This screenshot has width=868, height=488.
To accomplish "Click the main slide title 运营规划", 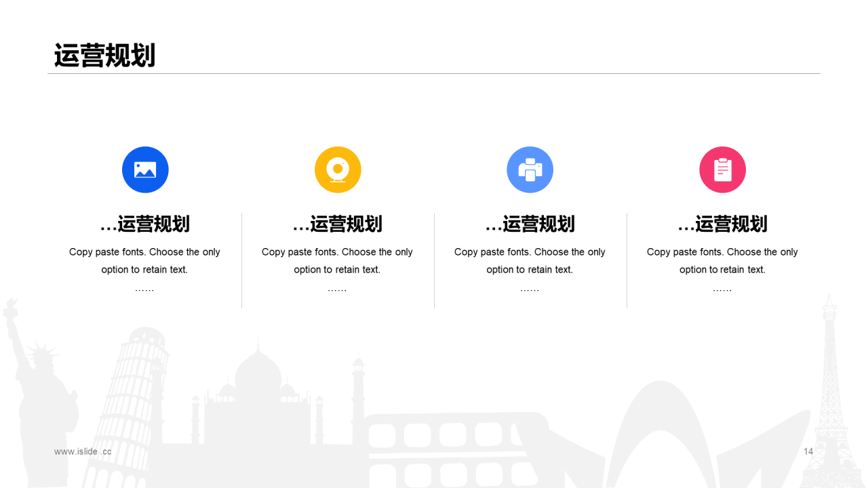I will coord(105,56).
